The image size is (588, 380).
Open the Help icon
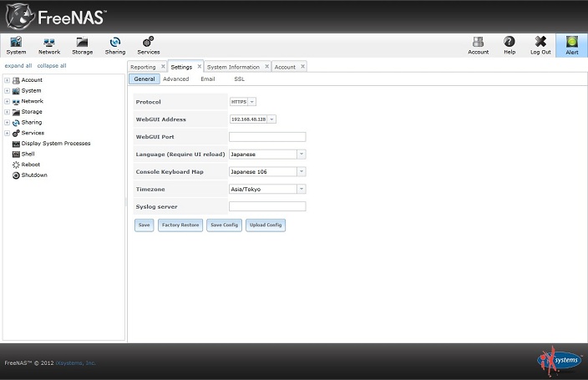click(x=509, y=45)
